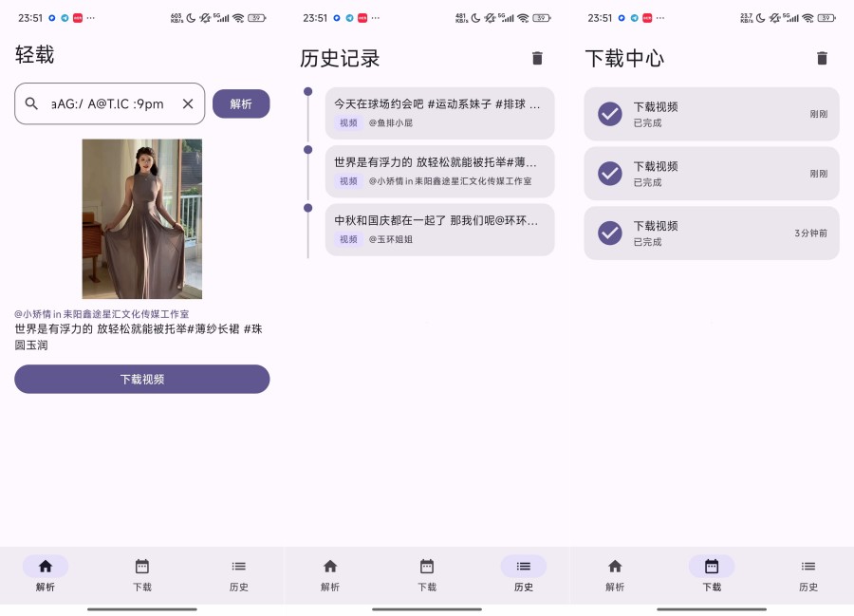Click checkmark icon of the 3分钟前 download
Viewport: 854px width, 616px height.
click(x=610, y=233)
